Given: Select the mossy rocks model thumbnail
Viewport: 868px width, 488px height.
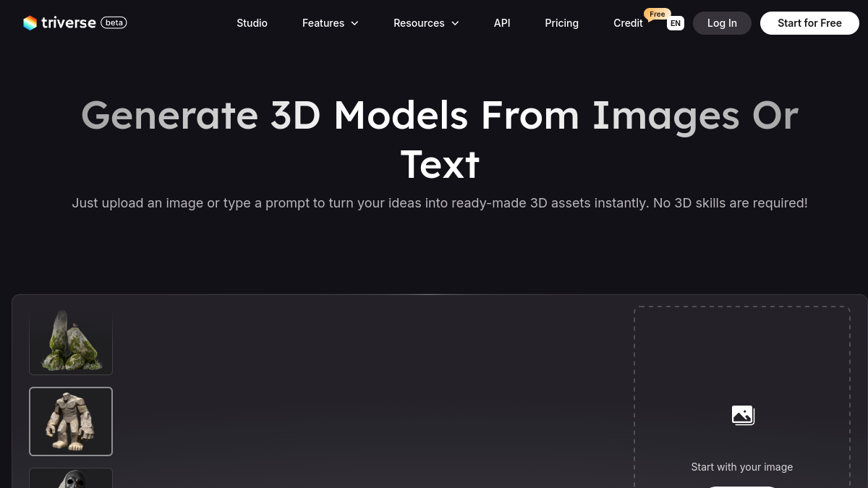Looking at the screenshot, I should [x=71, y=341].
